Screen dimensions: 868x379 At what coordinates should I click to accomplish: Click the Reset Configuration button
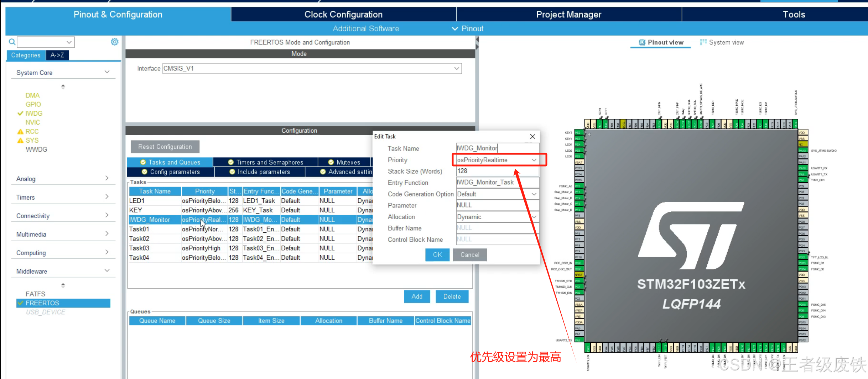[x=165, y=147]
